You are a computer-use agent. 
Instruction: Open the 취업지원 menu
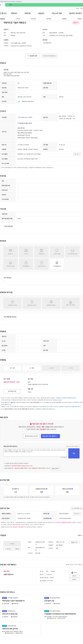[27, 13]
